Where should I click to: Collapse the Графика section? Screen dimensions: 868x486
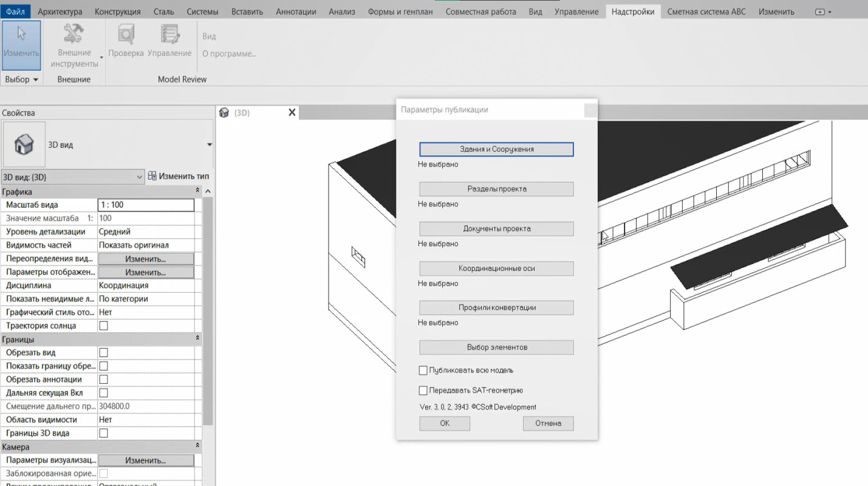tap(197, 191)
